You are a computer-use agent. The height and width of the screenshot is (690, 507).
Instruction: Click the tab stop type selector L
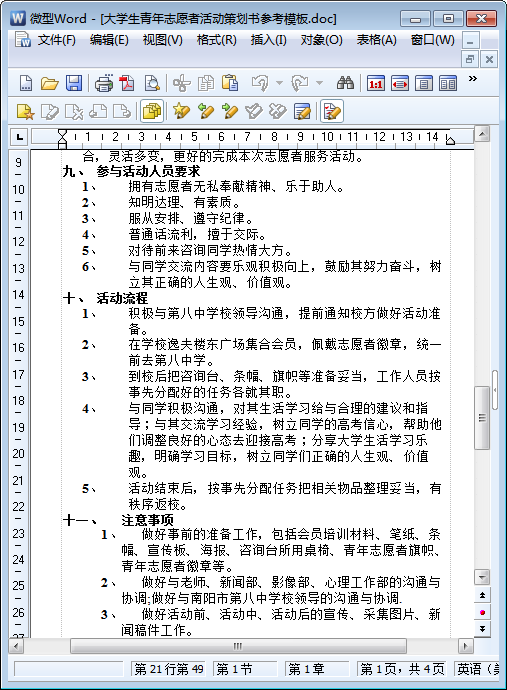point(19,137)
